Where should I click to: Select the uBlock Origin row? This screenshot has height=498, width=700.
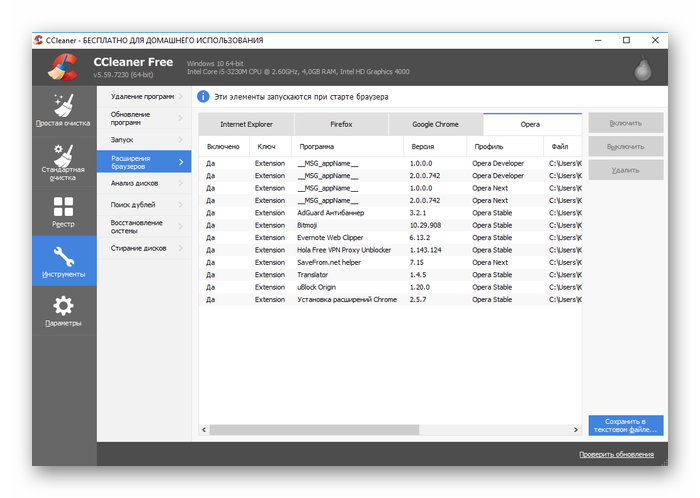point(390,287)
